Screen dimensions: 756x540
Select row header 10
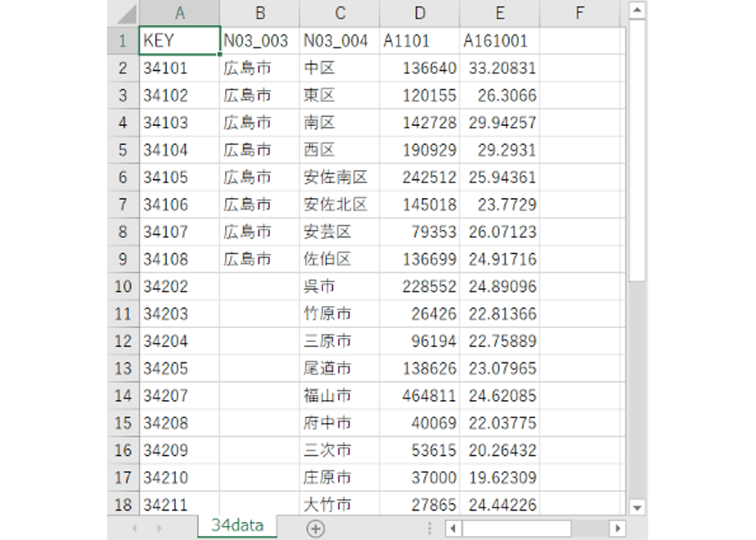pos(123,286)
